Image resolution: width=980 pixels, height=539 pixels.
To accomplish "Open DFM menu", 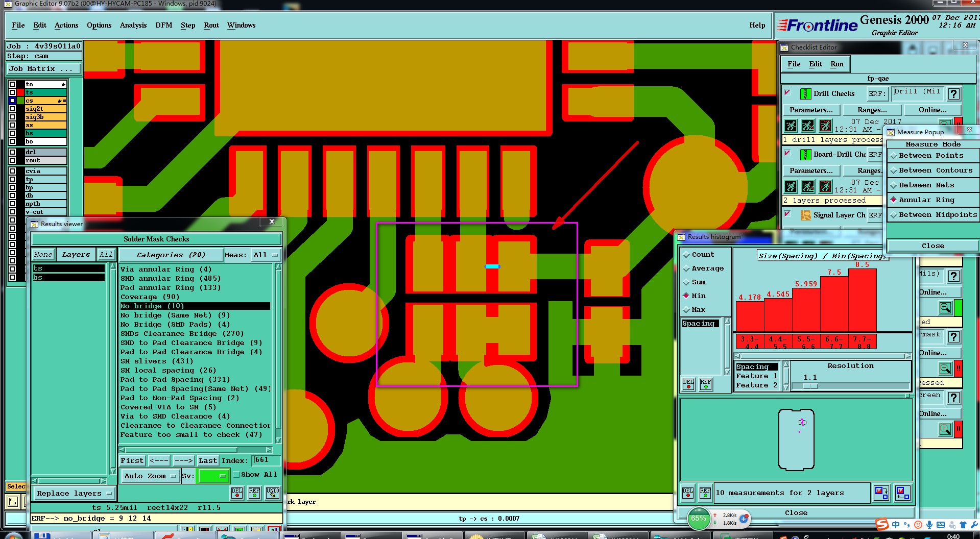I will [x=164, y=26].
